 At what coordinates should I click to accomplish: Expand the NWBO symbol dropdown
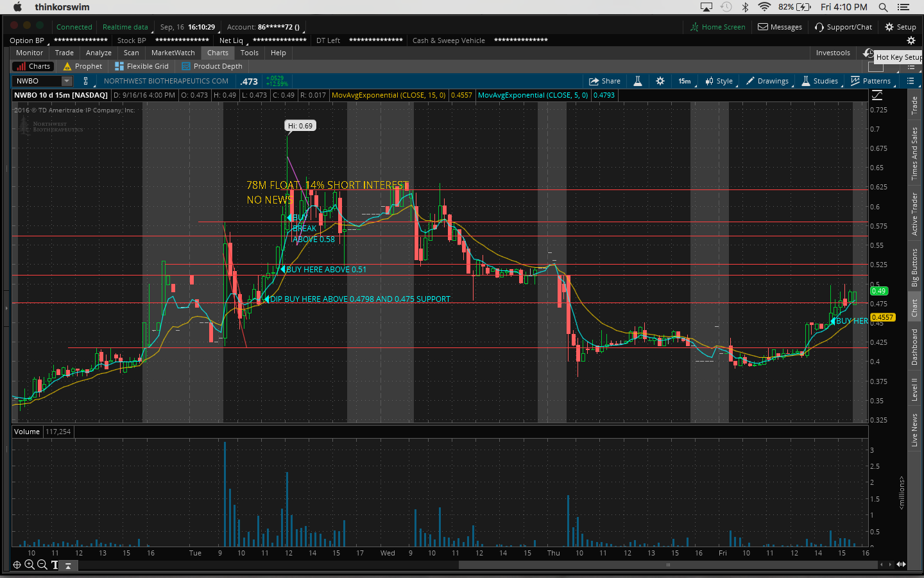click(67, 81)
